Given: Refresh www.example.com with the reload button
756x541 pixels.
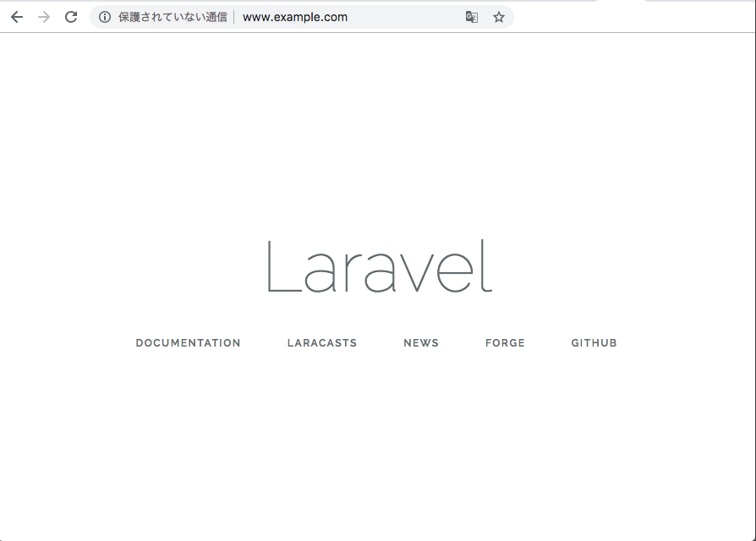Looking at the screenshot, I should pos(71,16).
